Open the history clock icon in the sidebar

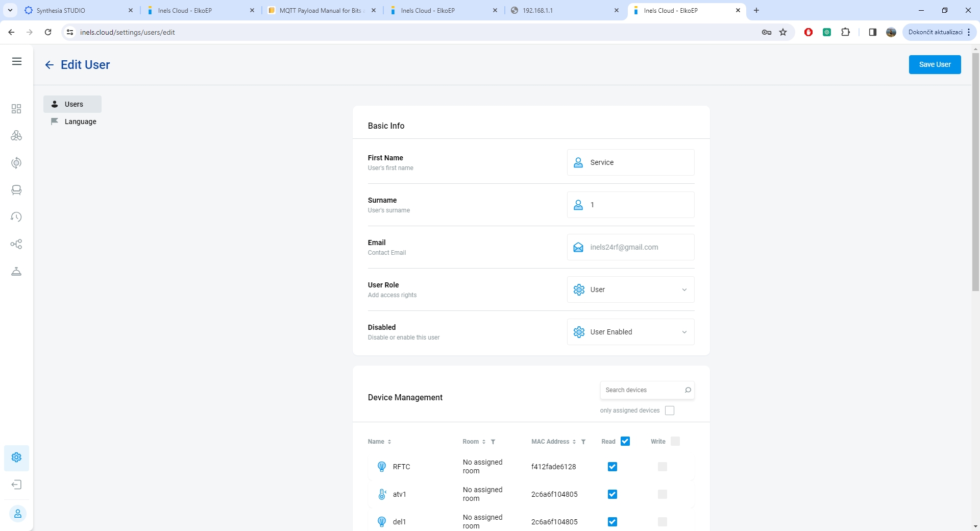(x=16, y=217)
